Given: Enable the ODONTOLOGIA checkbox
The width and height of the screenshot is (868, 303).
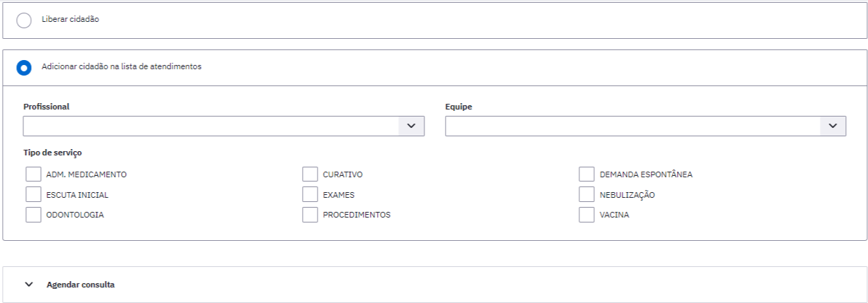Looking at the screenshot, I should 33,215.
